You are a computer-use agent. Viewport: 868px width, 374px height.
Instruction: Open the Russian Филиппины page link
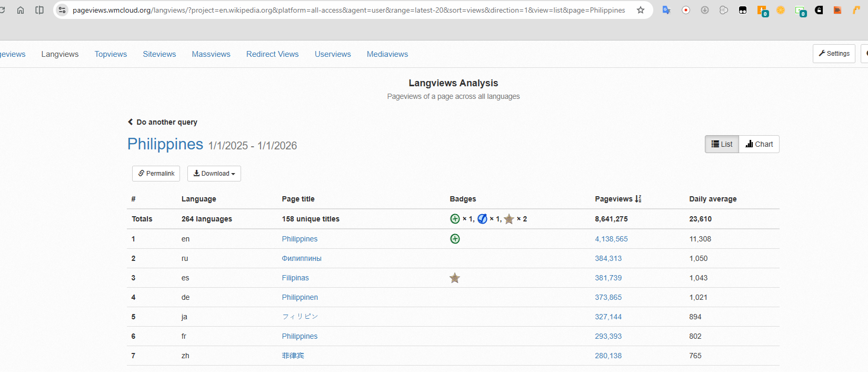(x=302, y=258)
